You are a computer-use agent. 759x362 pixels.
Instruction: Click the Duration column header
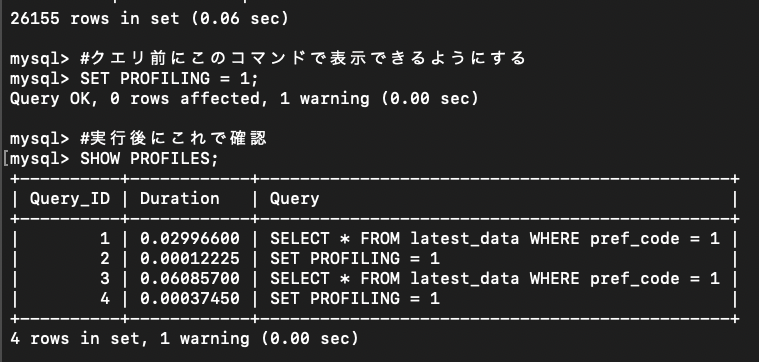tap(180, 199)
